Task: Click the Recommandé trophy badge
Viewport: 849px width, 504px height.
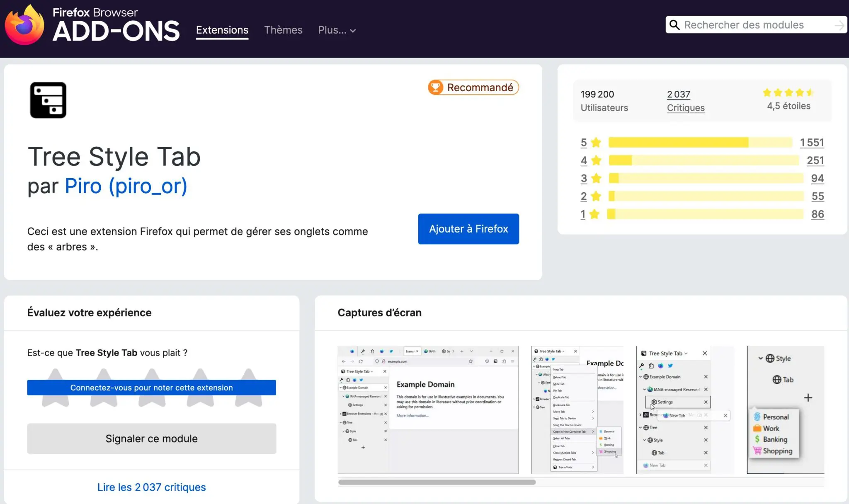Action: 437,87
